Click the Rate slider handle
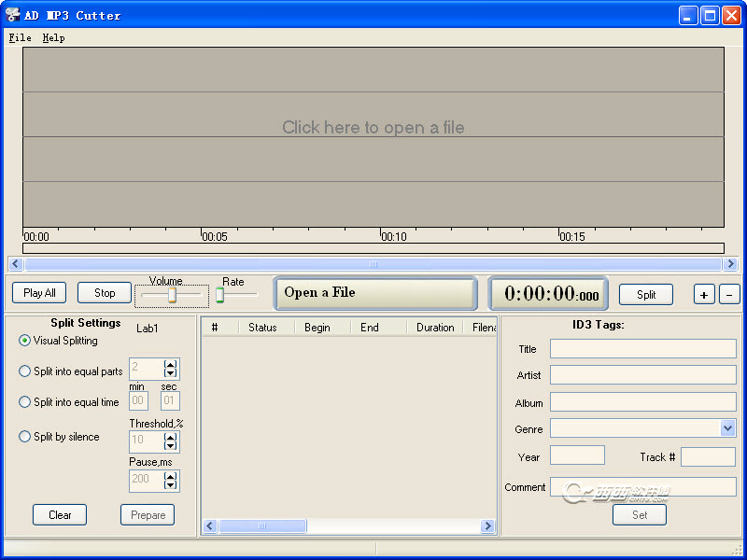The image size is (747, 560). point(219,295)
